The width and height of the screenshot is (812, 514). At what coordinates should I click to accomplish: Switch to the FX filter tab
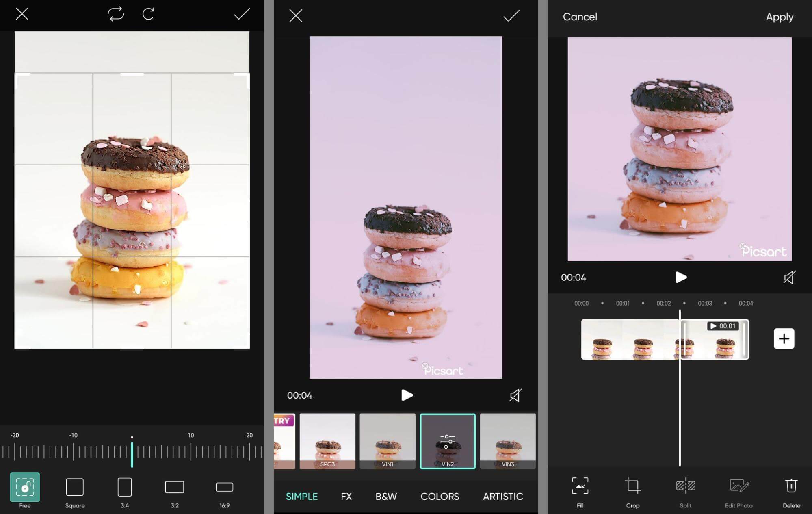[x=346, y=496]
